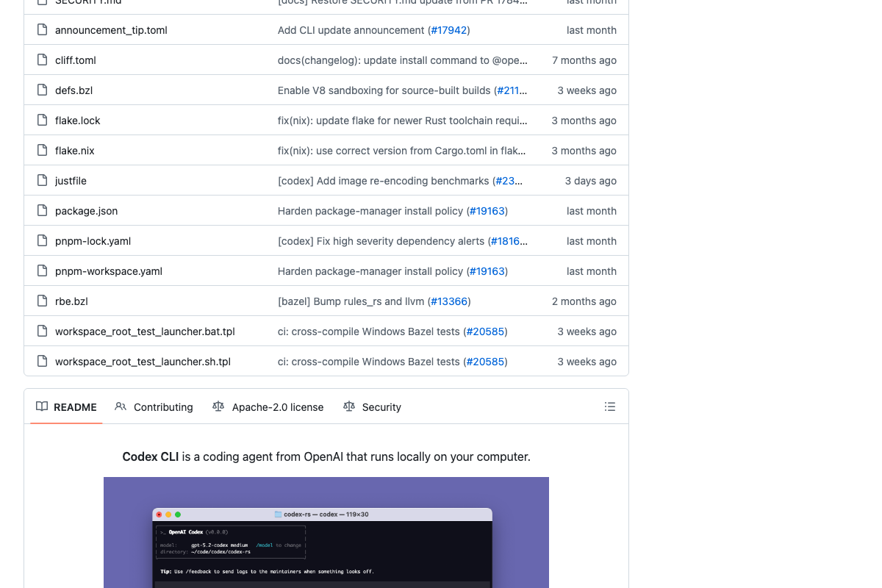Click the file icon beside pnpm-workspace.yaml
Screen dimensions: 882x588
[42, 271]
